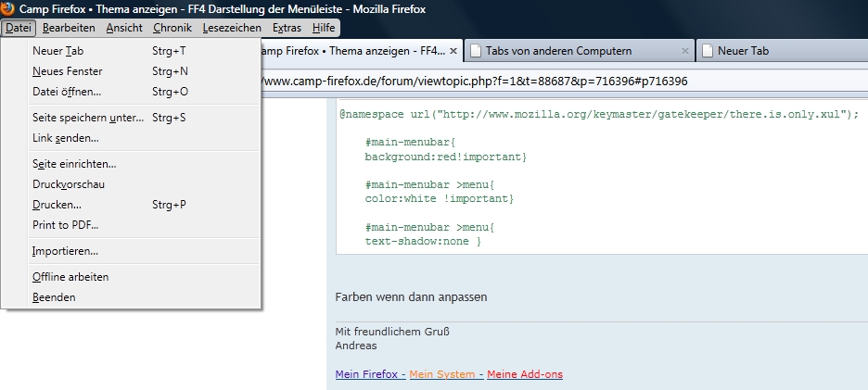Select 'Print to PDF...' menu entry
868x390 pixels.
[65, 225]
